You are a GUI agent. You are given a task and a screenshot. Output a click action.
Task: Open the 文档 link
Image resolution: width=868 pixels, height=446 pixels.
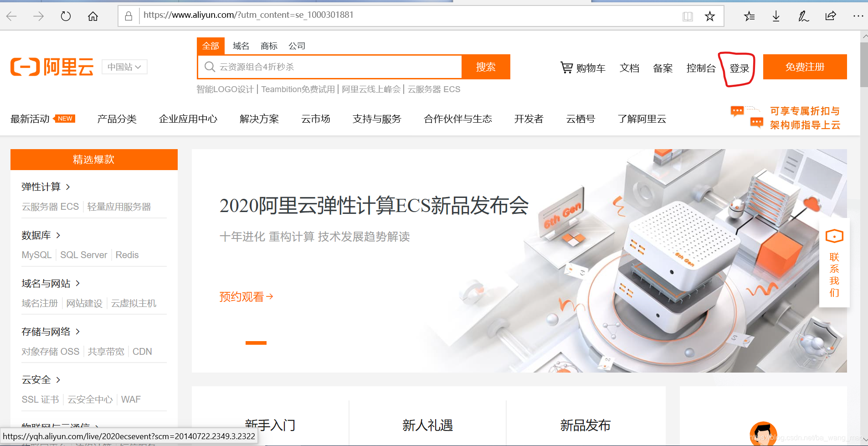[629, 68]
